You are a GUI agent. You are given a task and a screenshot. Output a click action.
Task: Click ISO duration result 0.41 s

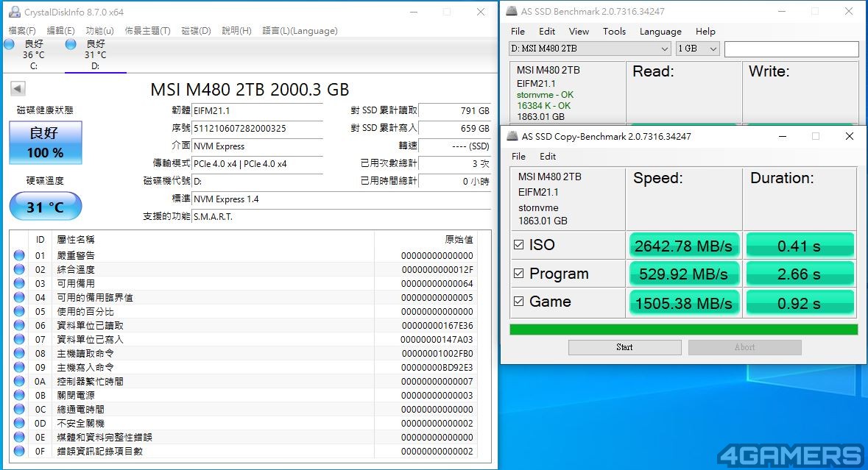click(x=800, y=246)
